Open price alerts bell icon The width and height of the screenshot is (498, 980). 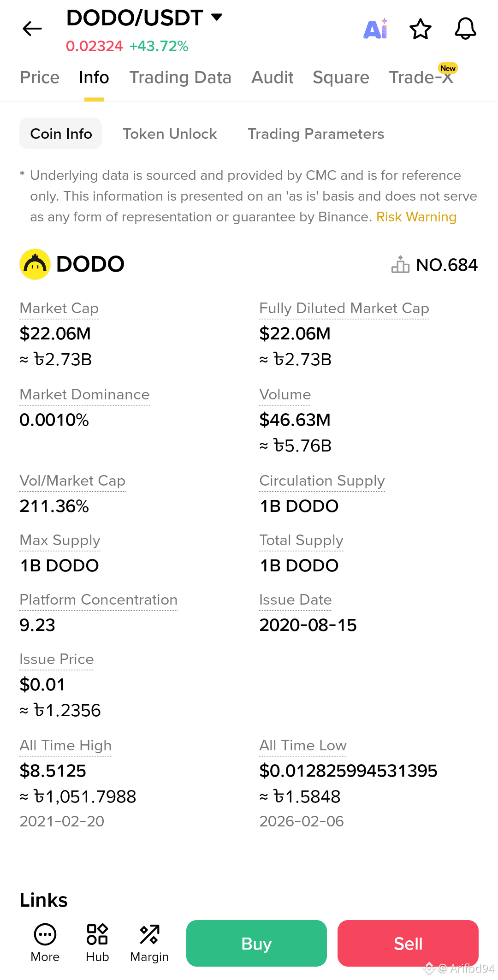coord(465,29)
